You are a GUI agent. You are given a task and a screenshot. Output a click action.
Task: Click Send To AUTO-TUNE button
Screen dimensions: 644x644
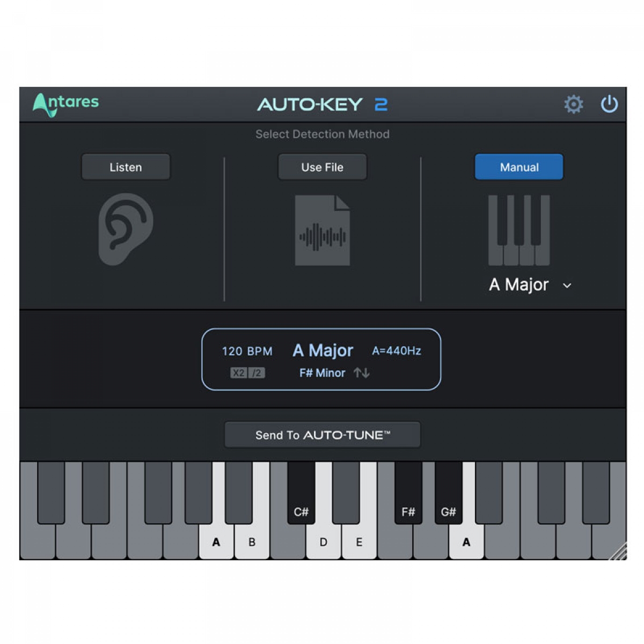322,435
